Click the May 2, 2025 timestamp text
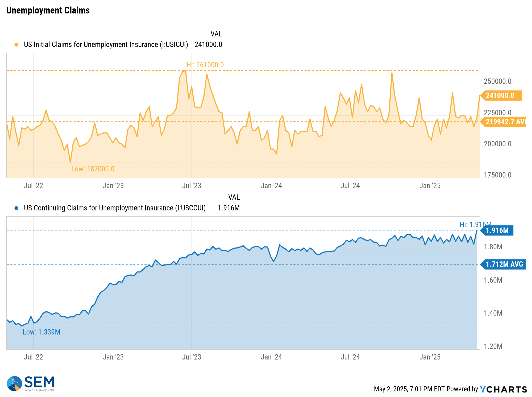Image resolution: width=532 pixels, height=397 pixels. point(409,389)
